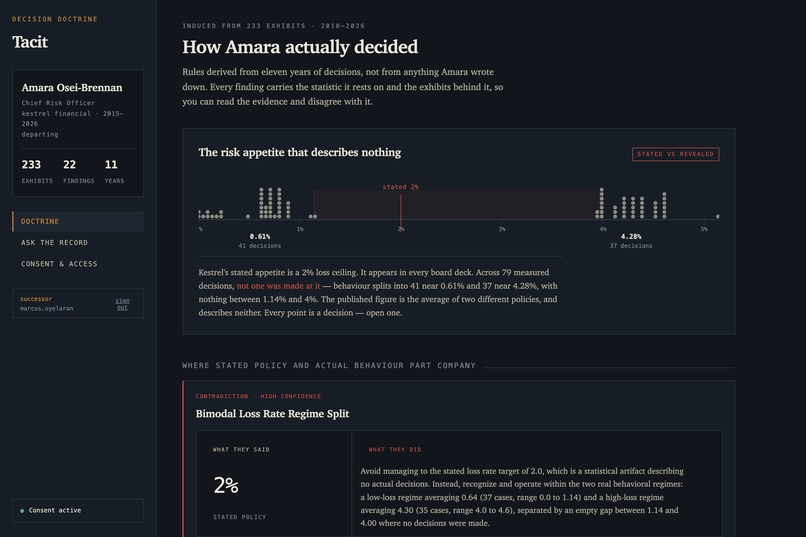Click the 'not one was made at it' text
The image size is (806, 537).
(x=278, y=286)
